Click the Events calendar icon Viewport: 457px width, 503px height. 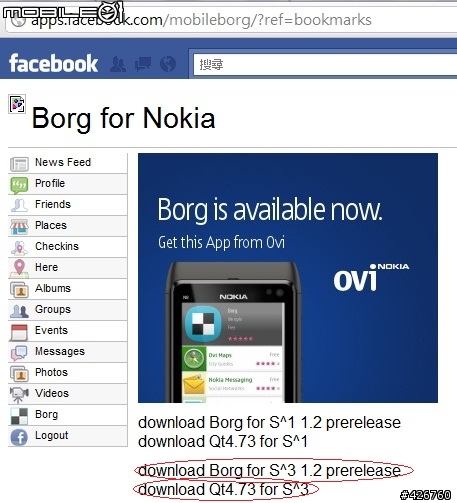click(19, 332)
